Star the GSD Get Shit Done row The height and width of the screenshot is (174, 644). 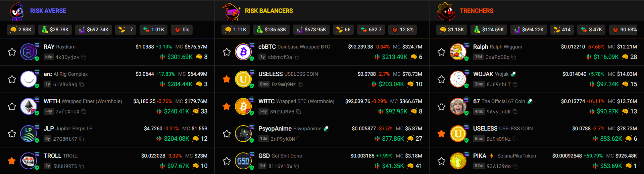tap(227, 161)
